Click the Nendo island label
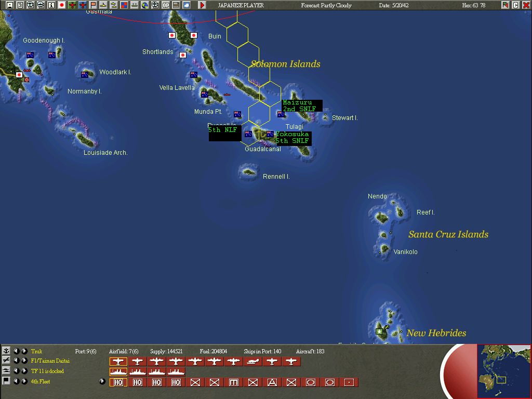 377,196
